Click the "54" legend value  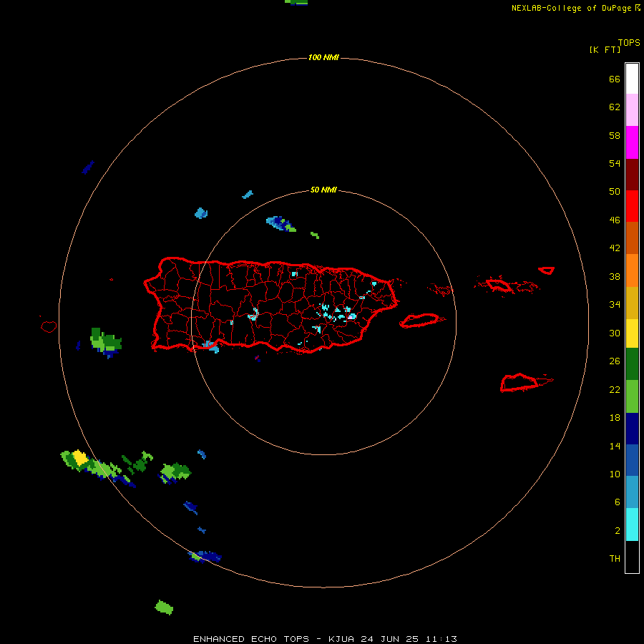(x=615, y=163)
